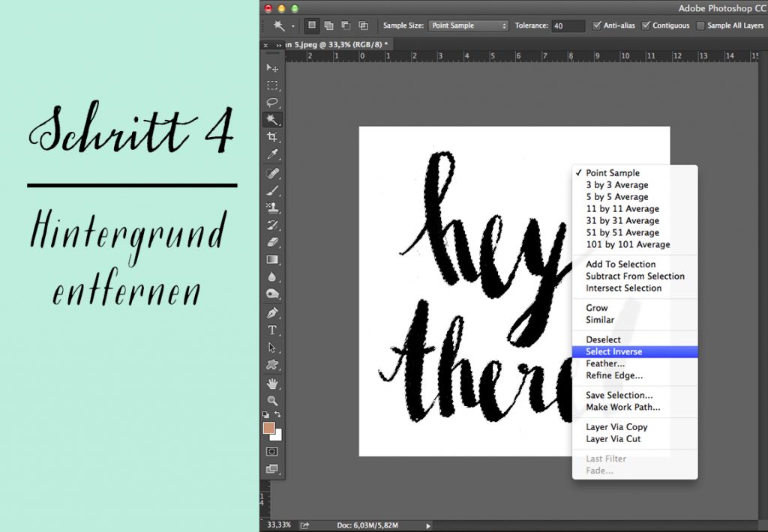Select the Hand tool
This screenshot has width=768, height=532.
(x=273, y=384)
